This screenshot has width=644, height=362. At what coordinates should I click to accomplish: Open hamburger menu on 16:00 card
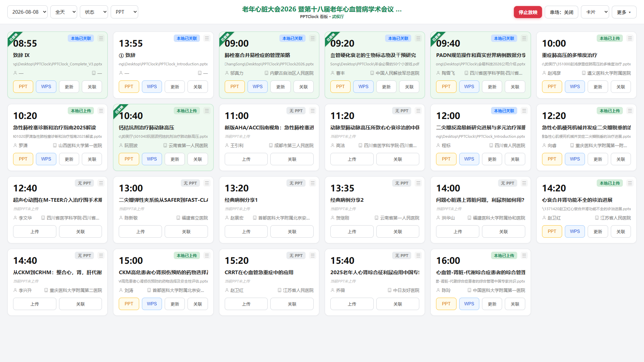coord(524,256)
